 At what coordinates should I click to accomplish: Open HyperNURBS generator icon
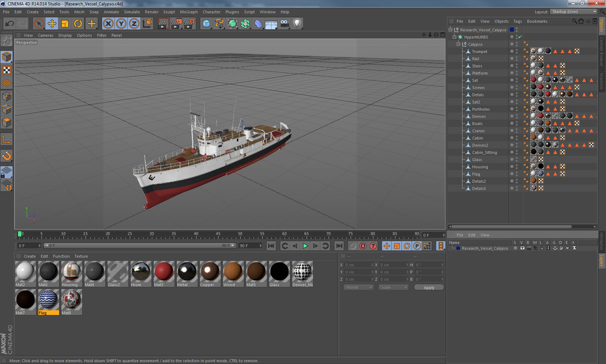(x=232, y=24)
